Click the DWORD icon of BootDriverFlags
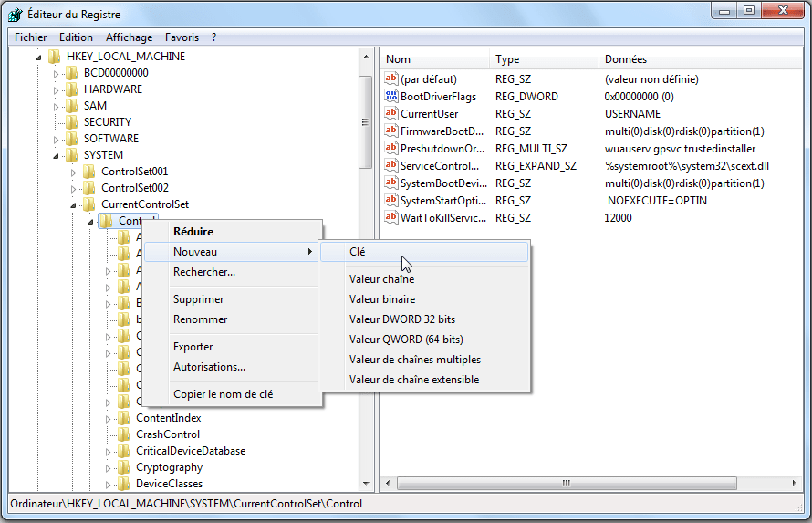This screenshot has width=812, height=523. point(391,97)
